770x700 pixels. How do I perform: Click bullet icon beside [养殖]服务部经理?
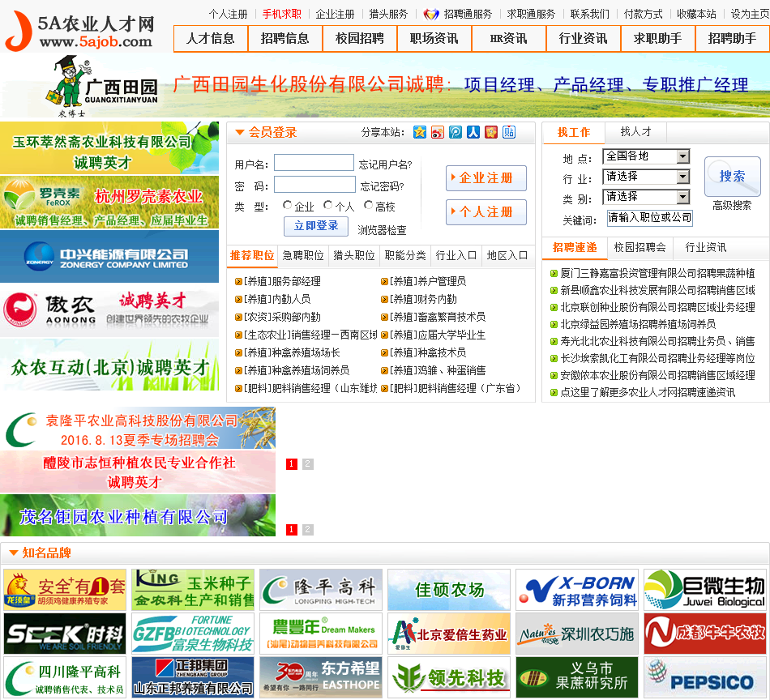pos(238,282)
